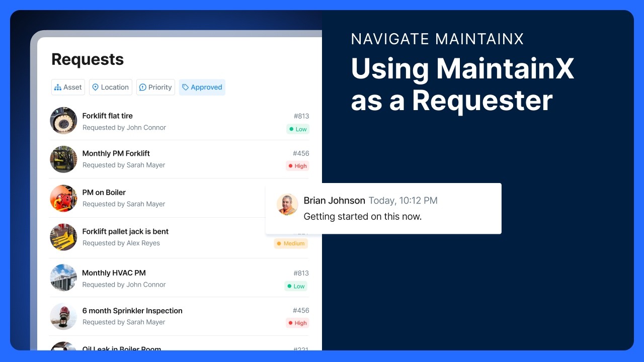Open the Priority filter chip
This screenshot has width=644, height=362.
(155, 87)
